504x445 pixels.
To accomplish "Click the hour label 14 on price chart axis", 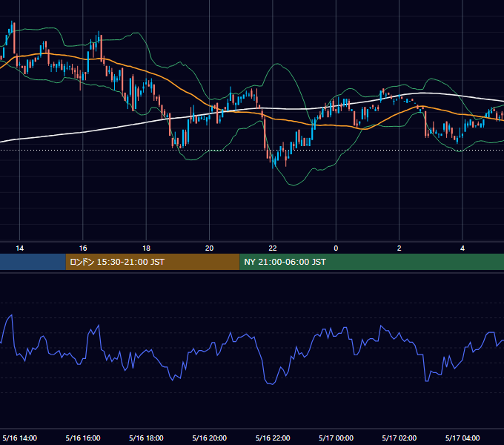I will click(19, 248).
